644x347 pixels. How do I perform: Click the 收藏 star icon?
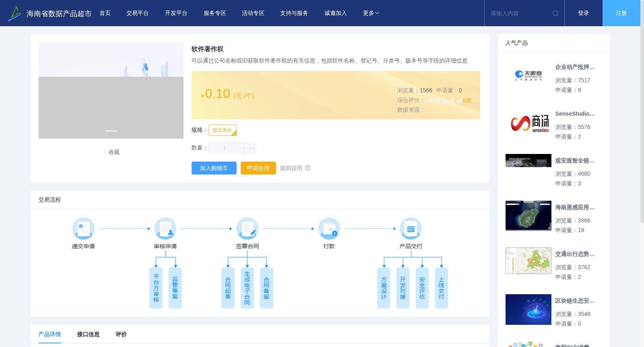pos(105,152)
